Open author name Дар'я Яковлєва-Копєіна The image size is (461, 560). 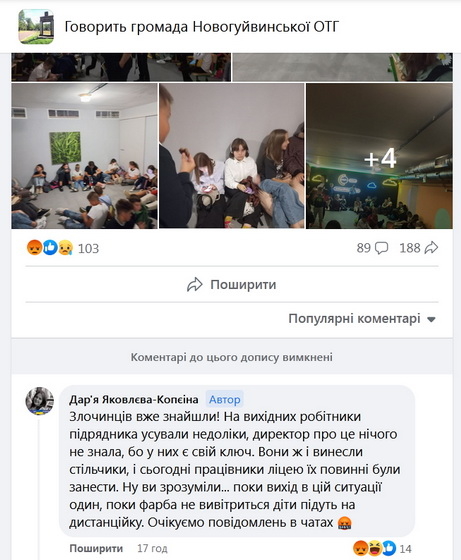[x=134, y=399]
